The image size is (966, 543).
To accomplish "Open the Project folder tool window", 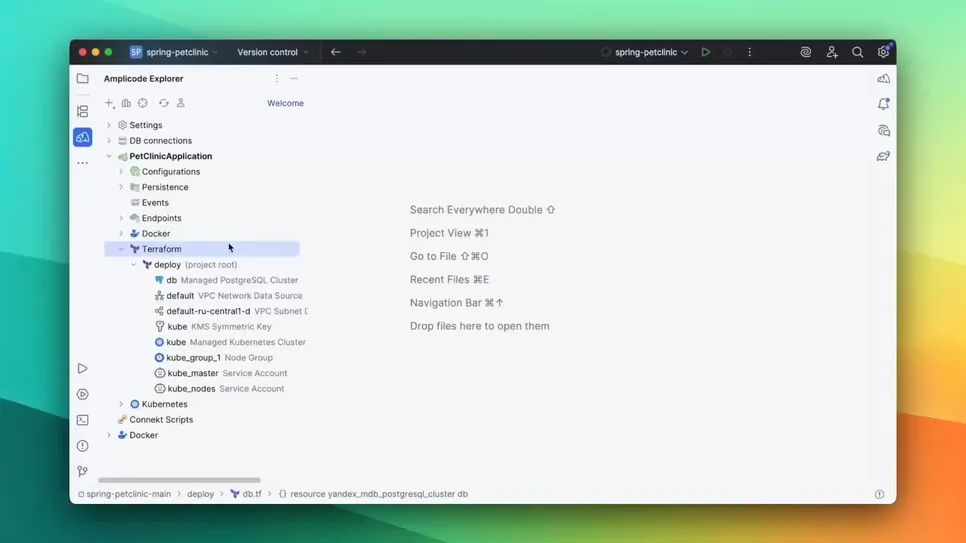I will click(82, 78).
